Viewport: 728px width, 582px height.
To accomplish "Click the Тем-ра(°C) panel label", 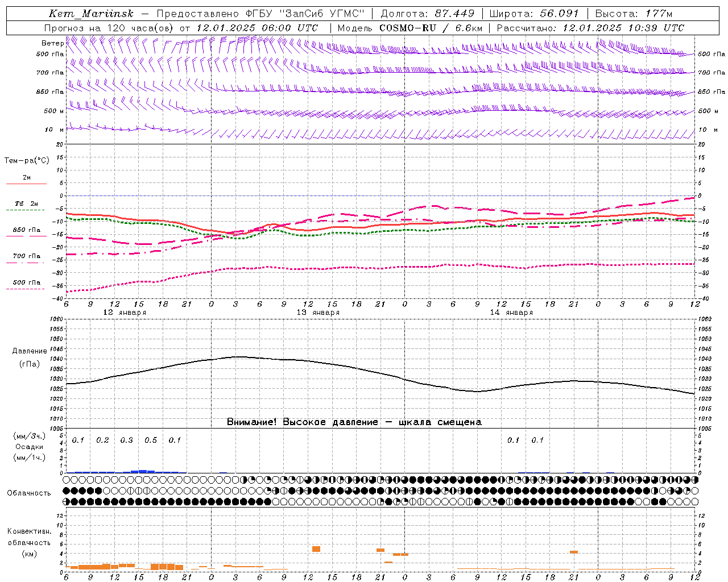I will click(27, 161).
